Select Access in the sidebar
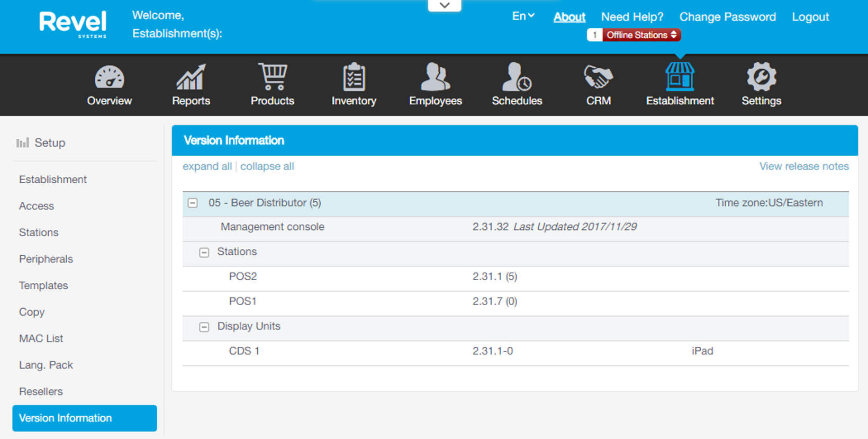This screenshot has width=868, height=439. [37, 206]
